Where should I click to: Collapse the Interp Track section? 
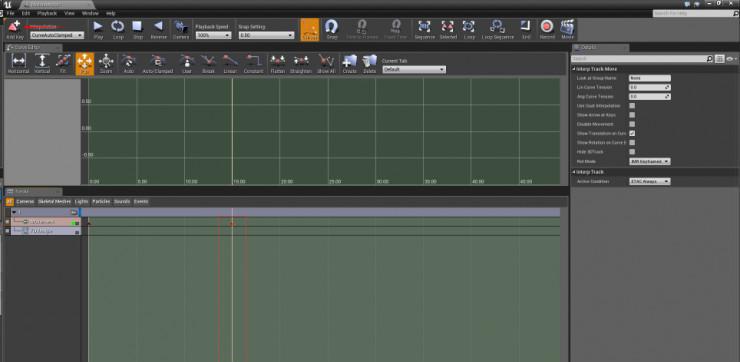(x=574, y=172)
